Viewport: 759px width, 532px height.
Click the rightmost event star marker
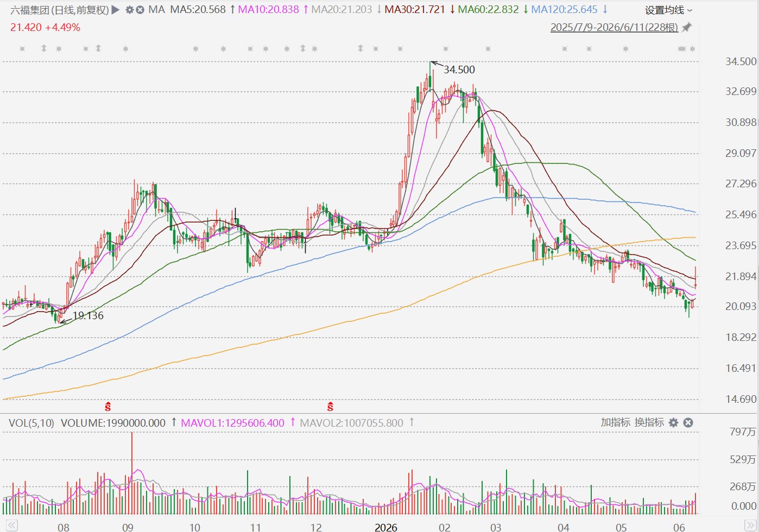point(692,49)
